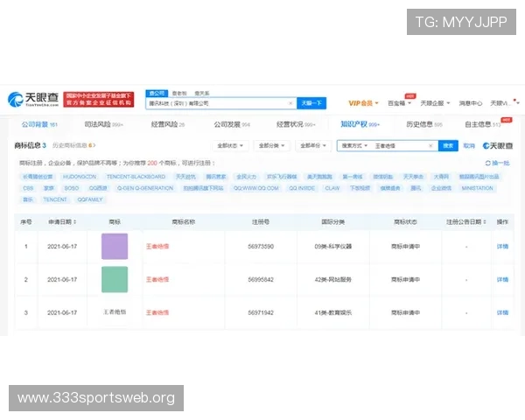525x420 pixels.
Task: Select the 查公司 search tab
Action: [157, 93]
